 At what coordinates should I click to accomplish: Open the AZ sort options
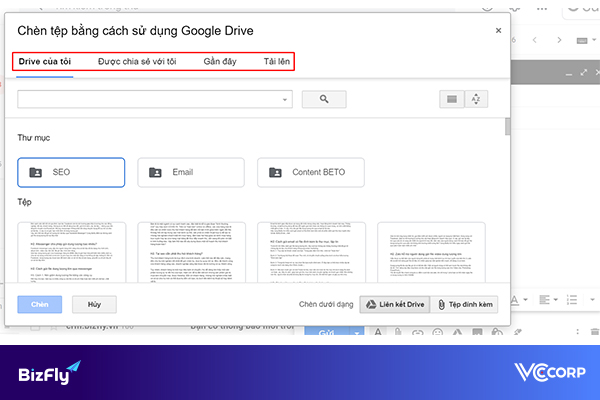click(x=476, y=100)
